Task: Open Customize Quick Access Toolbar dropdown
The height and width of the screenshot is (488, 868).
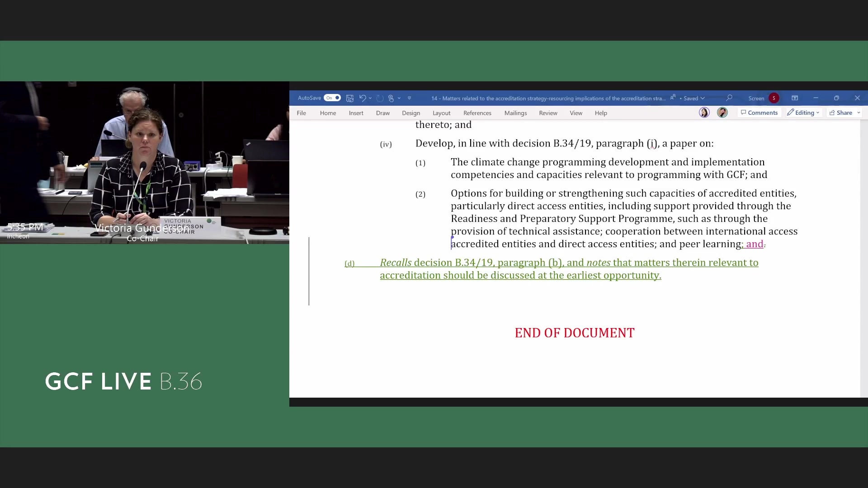Action: [409, 98]
